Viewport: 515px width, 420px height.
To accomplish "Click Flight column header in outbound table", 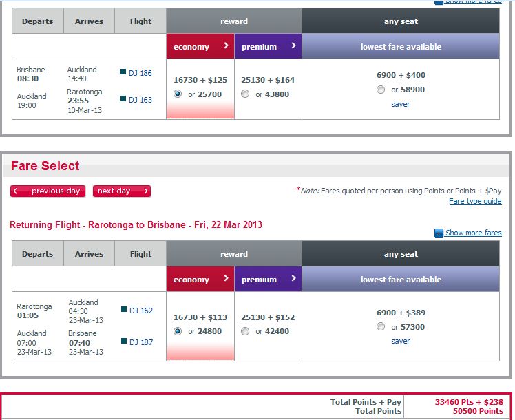I will (140, 21).
